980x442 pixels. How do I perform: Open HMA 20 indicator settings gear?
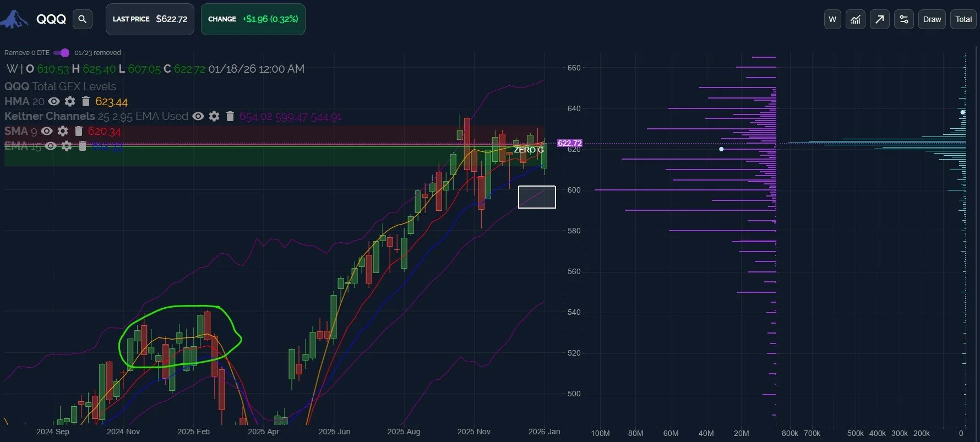point(70,101)
